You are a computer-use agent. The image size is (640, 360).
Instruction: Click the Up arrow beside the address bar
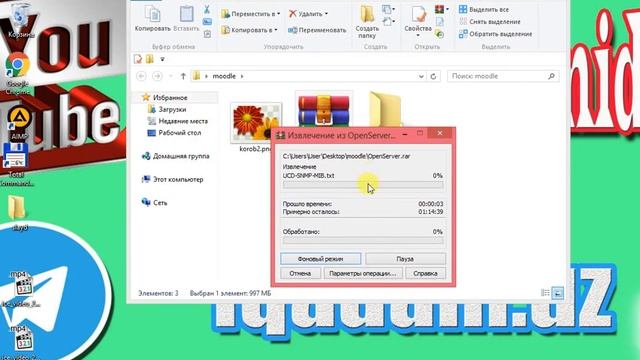pos(183,76)
